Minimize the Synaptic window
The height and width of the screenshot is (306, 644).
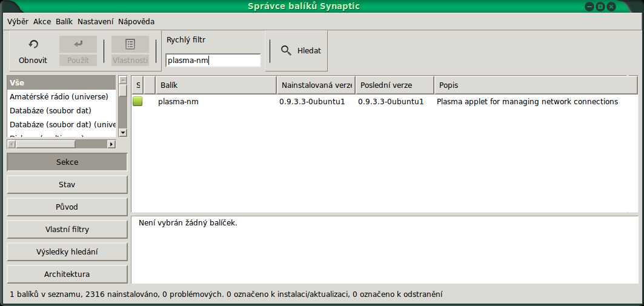(x=590, y=7)
